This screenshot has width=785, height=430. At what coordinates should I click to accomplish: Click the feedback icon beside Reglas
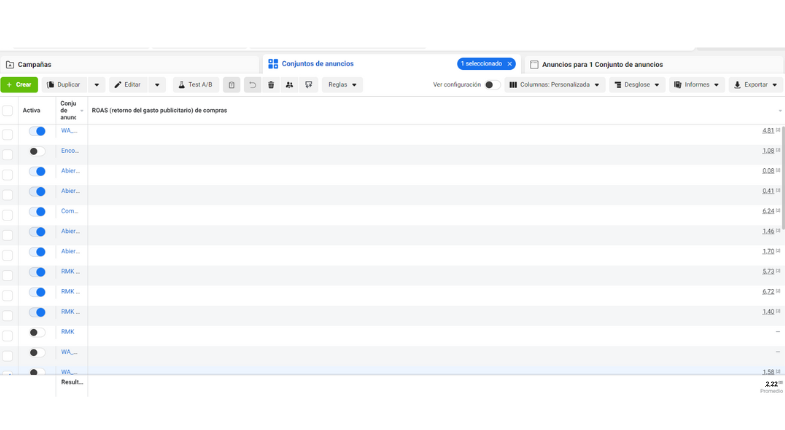pos(309,85)
